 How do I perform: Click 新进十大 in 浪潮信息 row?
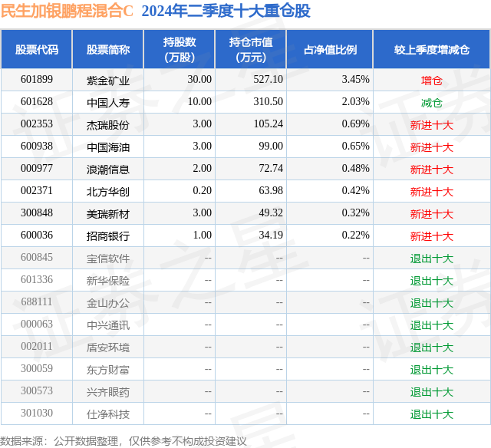[431, 170]
